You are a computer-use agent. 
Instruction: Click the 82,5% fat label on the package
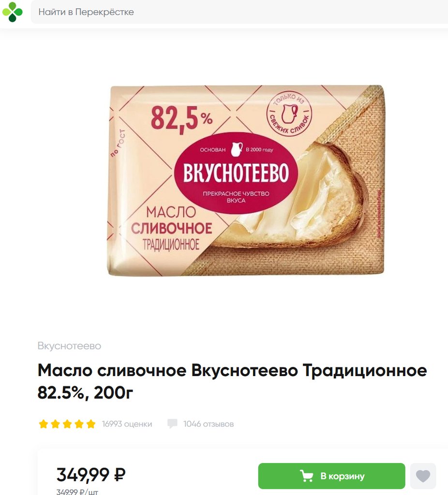(181, 119)
